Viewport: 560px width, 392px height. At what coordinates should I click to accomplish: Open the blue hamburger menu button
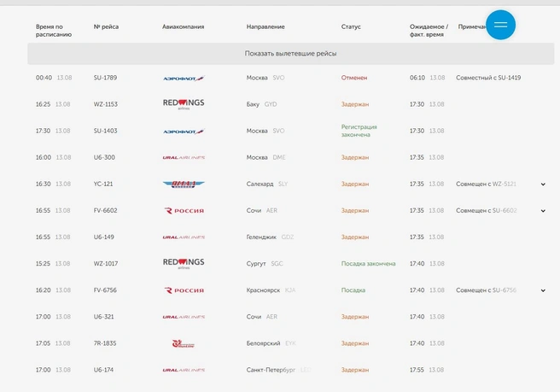(x=500, y=25)
